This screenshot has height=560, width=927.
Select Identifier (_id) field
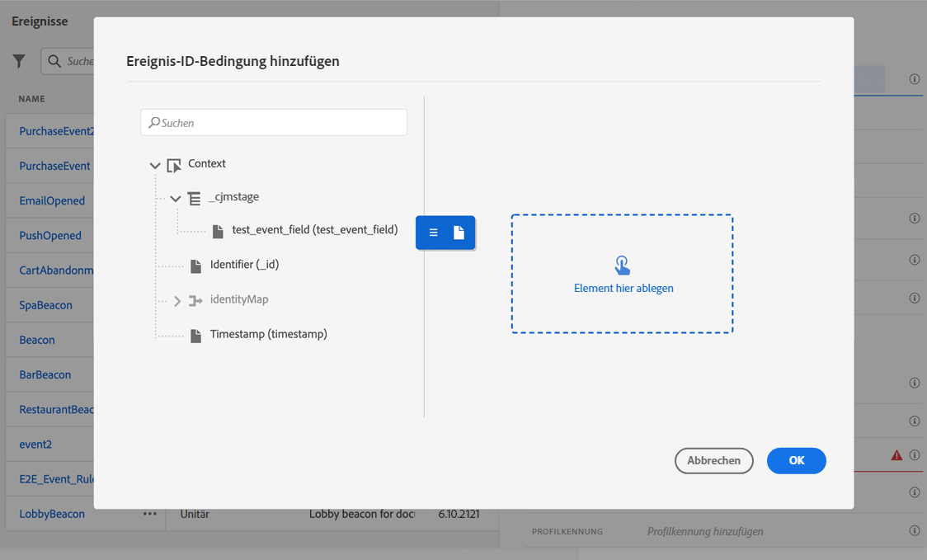pyautogui.click(x=244, y=264)
